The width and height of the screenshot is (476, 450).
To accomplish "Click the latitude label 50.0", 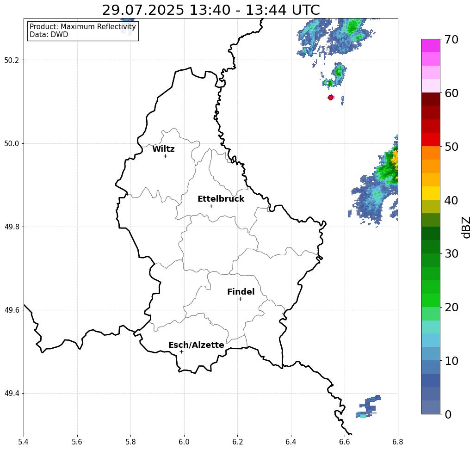I will 12,143.
